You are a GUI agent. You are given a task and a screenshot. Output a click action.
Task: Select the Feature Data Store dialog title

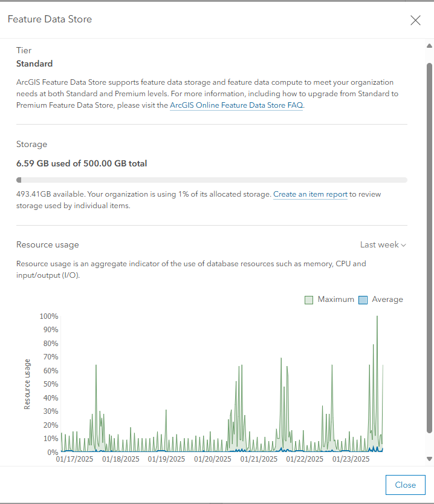coord(50,19)
